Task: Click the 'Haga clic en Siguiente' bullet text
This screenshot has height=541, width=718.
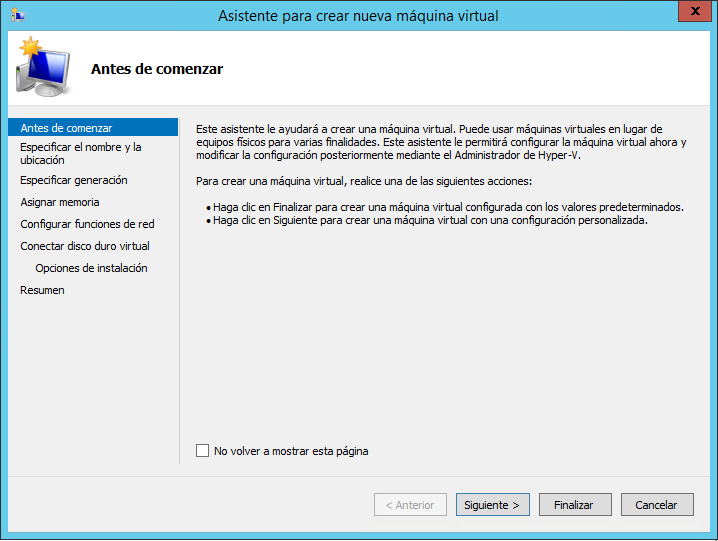Action: [430, 220]
